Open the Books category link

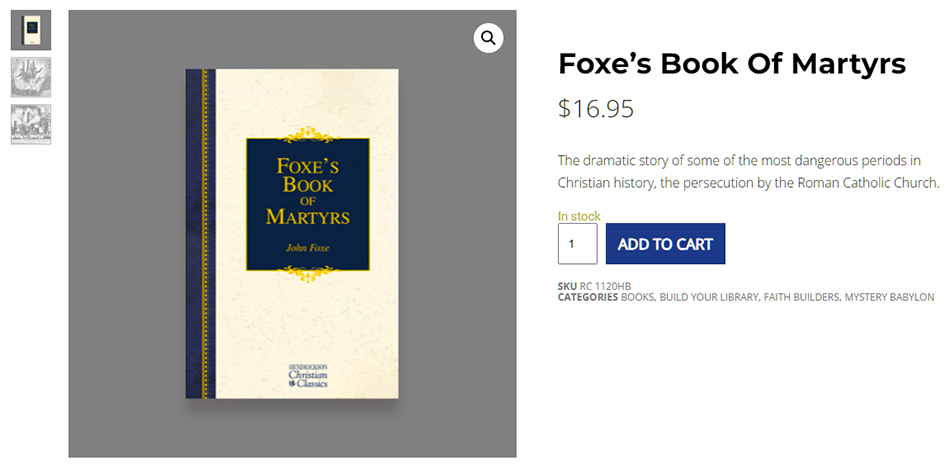click(x=637, y=297)
